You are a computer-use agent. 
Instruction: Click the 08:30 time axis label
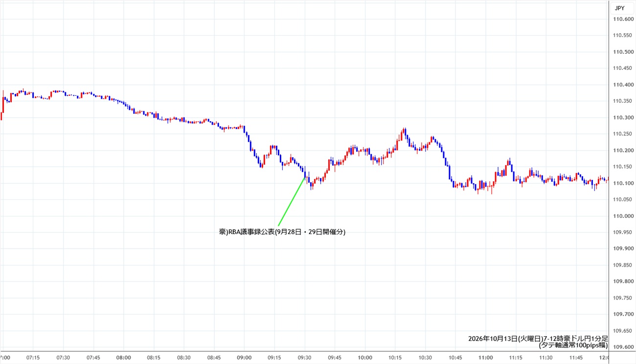click(184, 358)
